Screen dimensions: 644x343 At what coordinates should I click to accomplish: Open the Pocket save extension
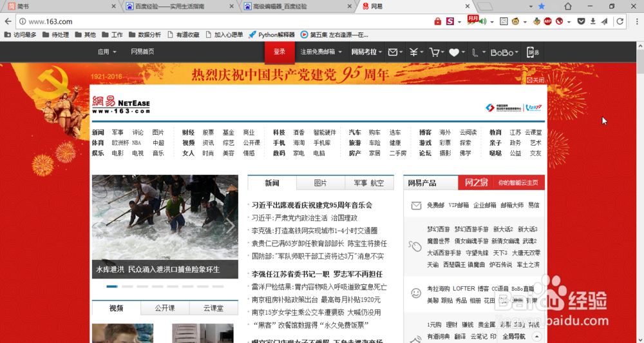[581, 21]
